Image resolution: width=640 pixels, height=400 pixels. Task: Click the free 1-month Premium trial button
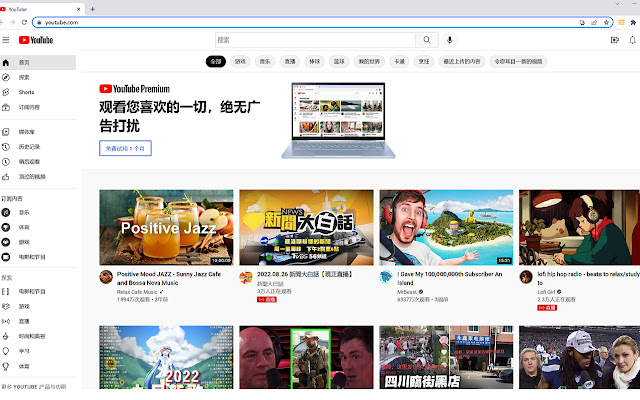tap(125, 148)
